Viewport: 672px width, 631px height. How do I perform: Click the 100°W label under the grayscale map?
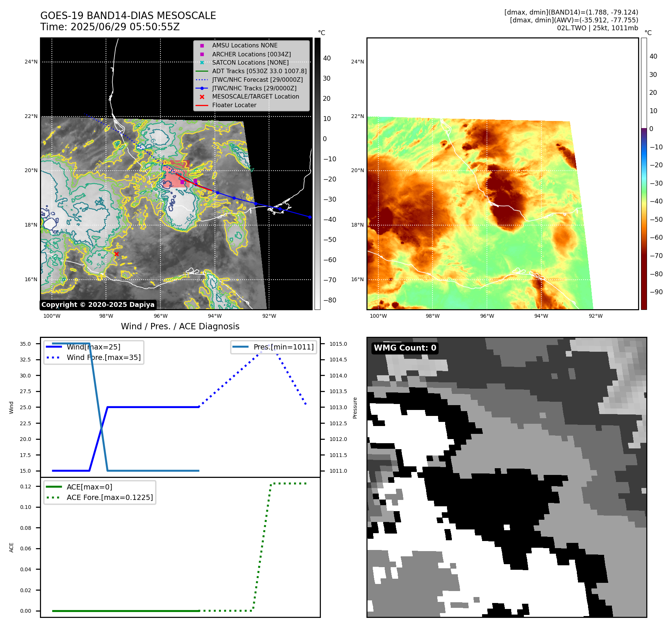(x=52, y=316)
